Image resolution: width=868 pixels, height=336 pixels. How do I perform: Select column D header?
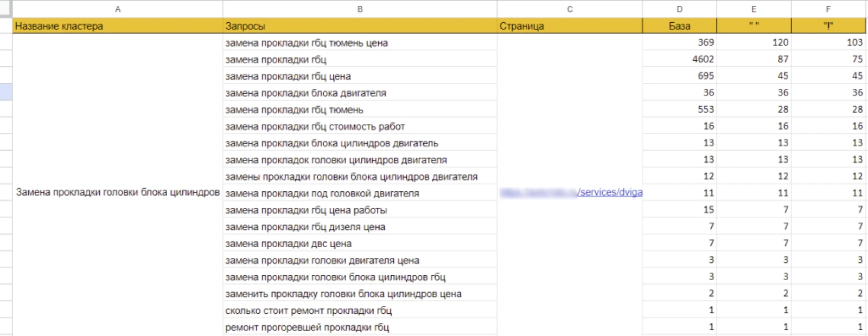coord(680,9)
